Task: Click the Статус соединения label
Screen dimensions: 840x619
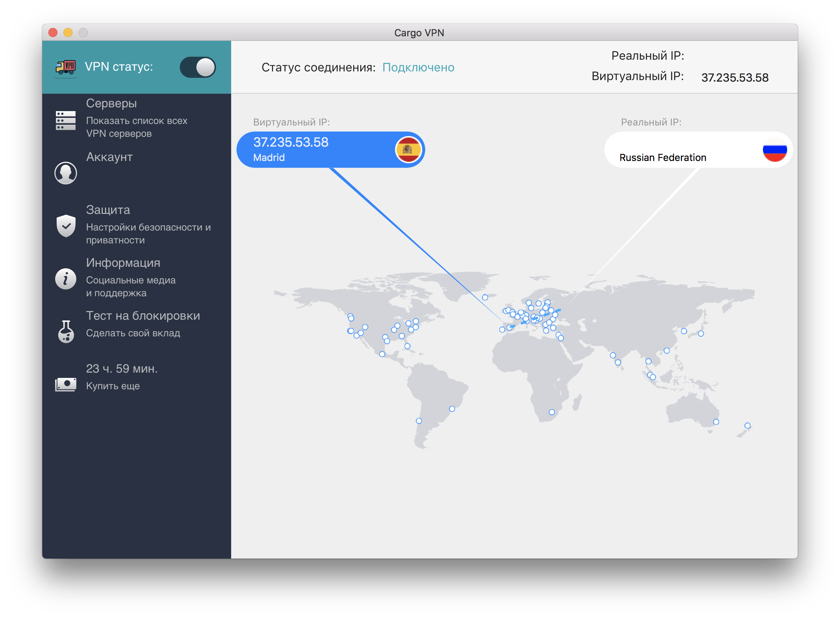Action: click(318, 67)
